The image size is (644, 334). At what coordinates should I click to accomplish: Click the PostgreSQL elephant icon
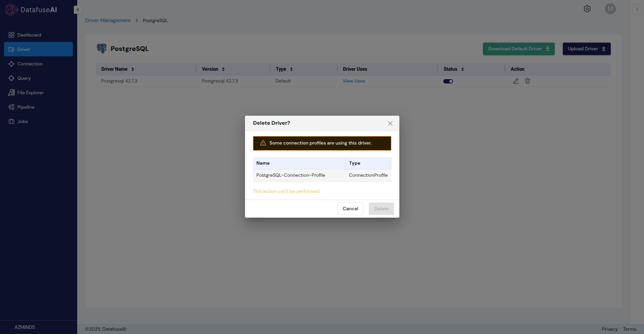point(102,49)
